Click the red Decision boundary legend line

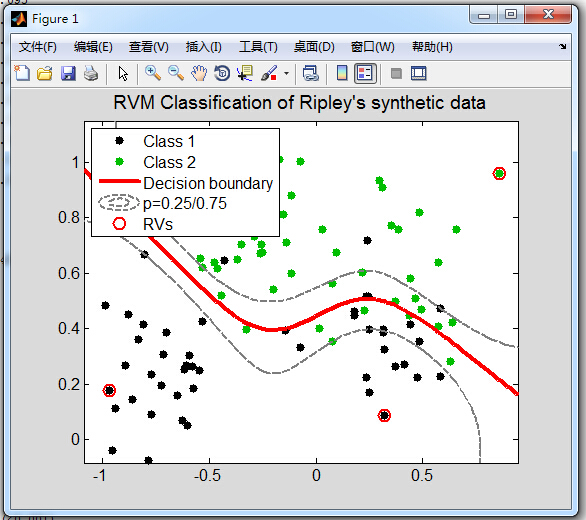[120, 181]
